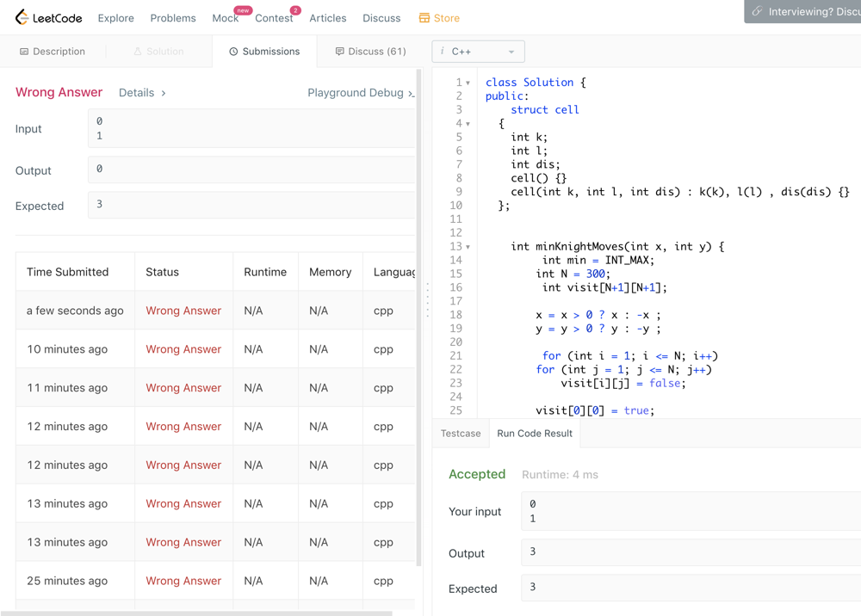Open the Store link
This screenshot has height=616, width=861.
coord(439,18)
